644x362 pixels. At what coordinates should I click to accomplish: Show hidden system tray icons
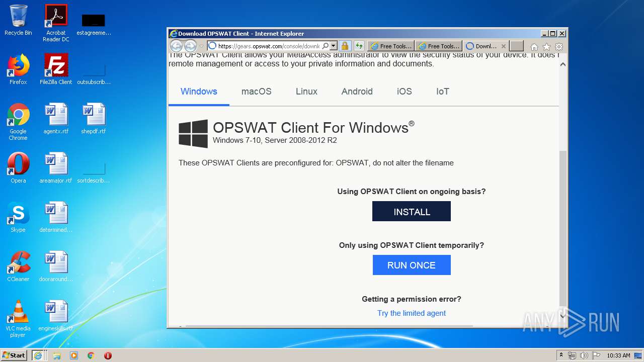click(x=561, y=355)
